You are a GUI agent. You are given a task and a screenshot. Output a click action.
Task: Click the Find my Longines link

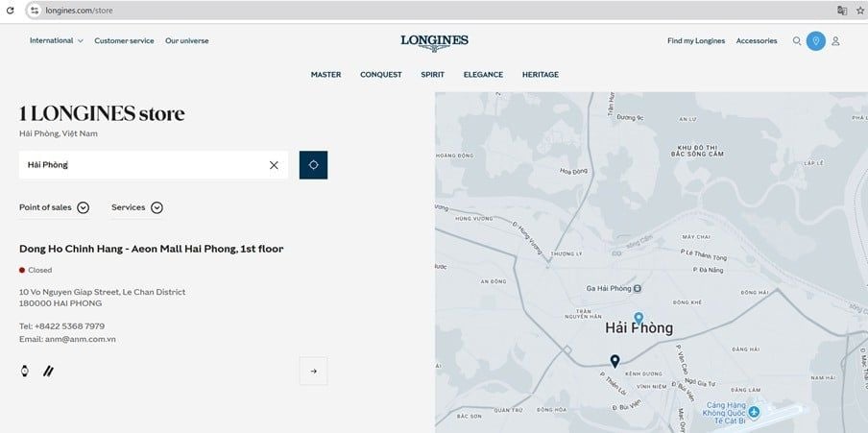(x=696, y=41)
